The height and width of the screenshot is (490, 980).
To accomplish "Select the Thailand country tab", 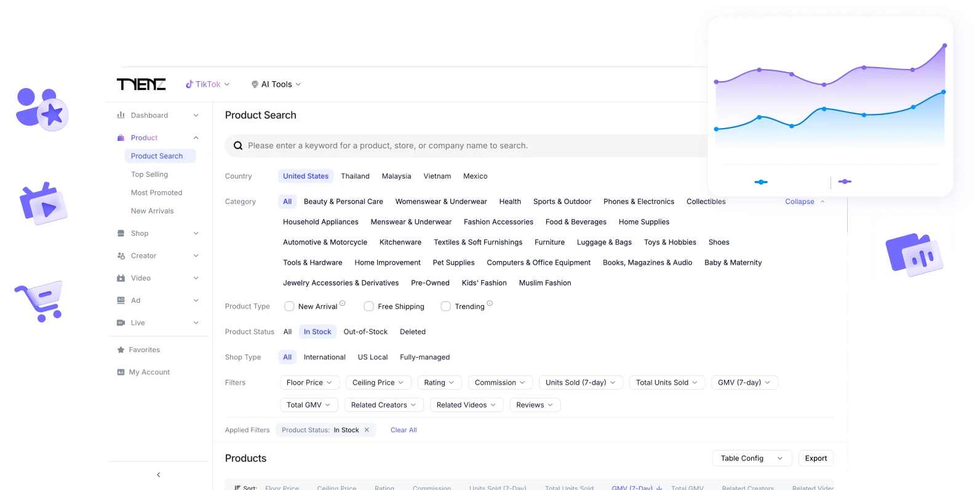I will tap(356, 176).
